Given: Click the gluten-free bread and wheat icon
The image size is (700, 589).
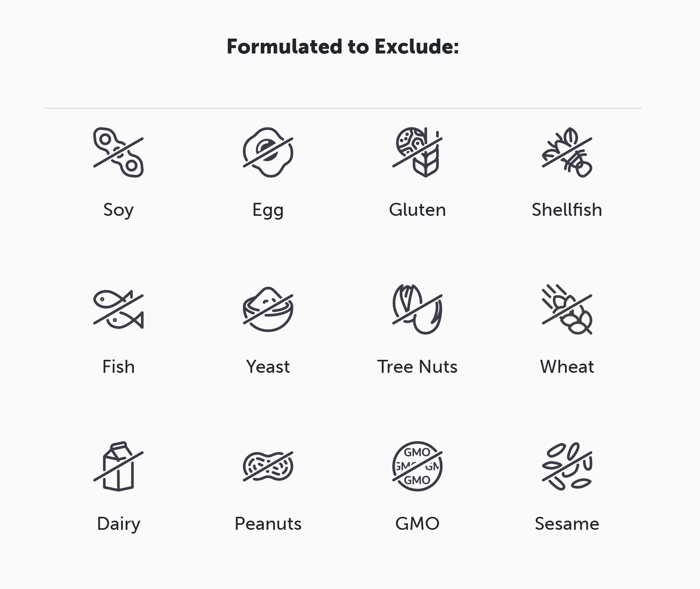Looking at the screenshot, I should click(x=417, y=152).
